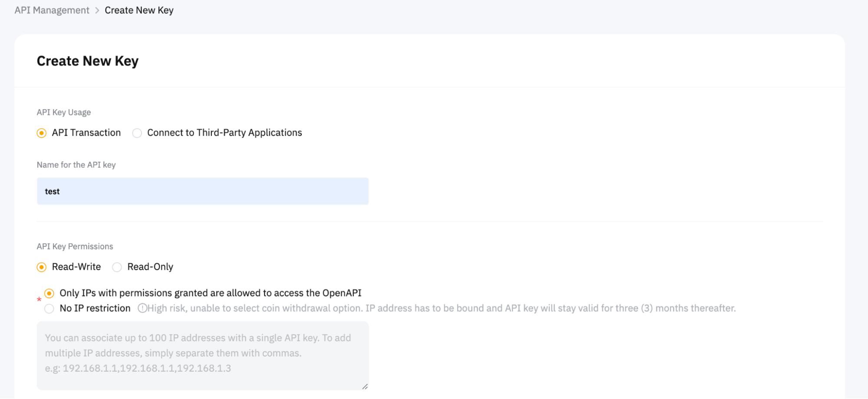Click the Create New Key page heading

pos(87,61)
